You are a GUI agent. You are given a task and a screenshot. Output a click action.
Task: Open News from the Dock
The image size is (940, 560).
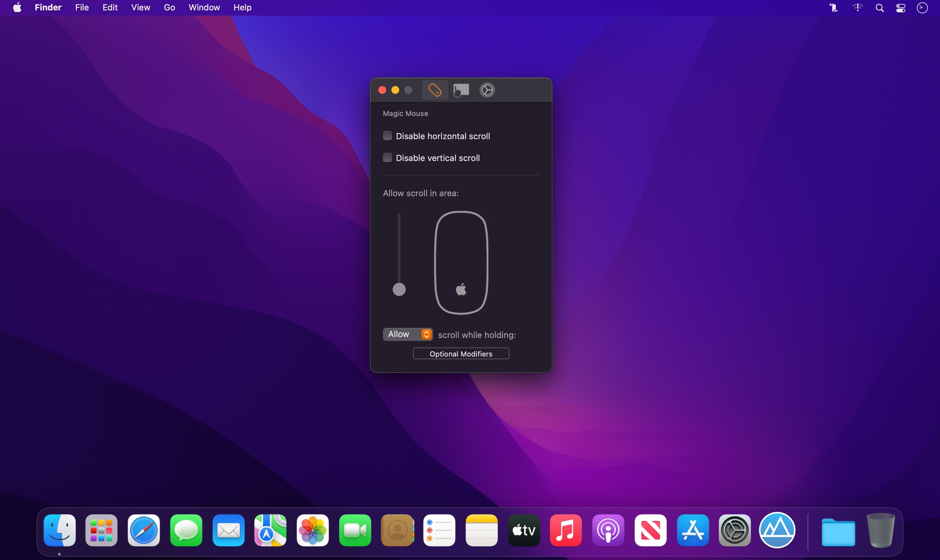point(650,530)
